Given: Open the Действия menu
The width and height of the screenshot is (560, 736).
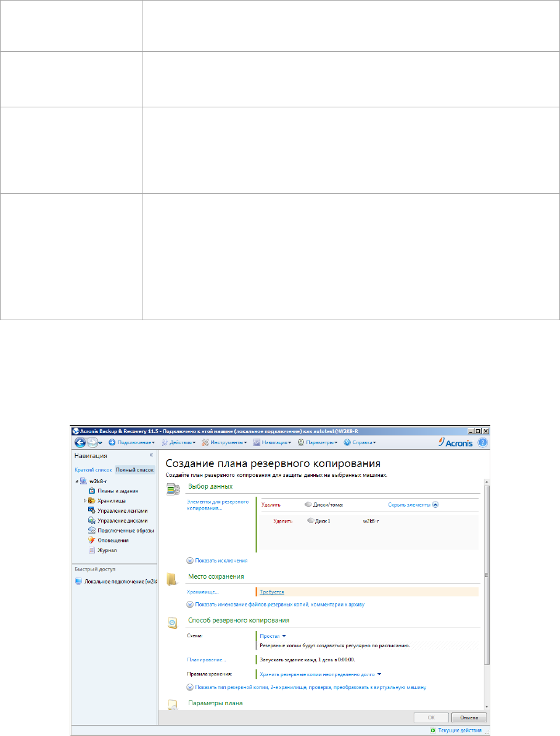Looking at the screenshot, I should (179, 442).
